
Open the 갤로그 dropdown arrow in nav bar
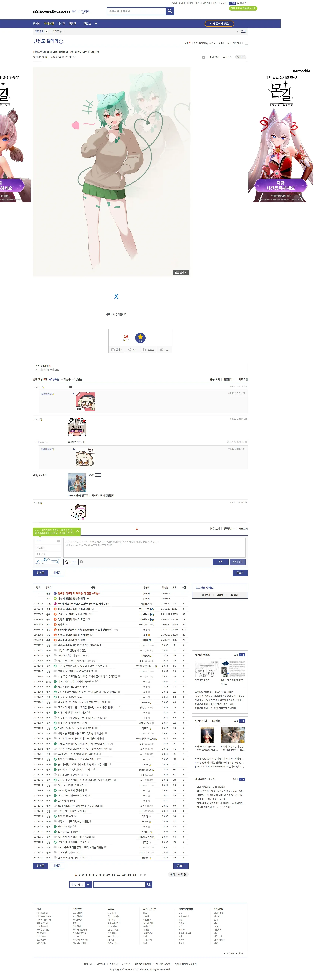[x=96, y=24]
